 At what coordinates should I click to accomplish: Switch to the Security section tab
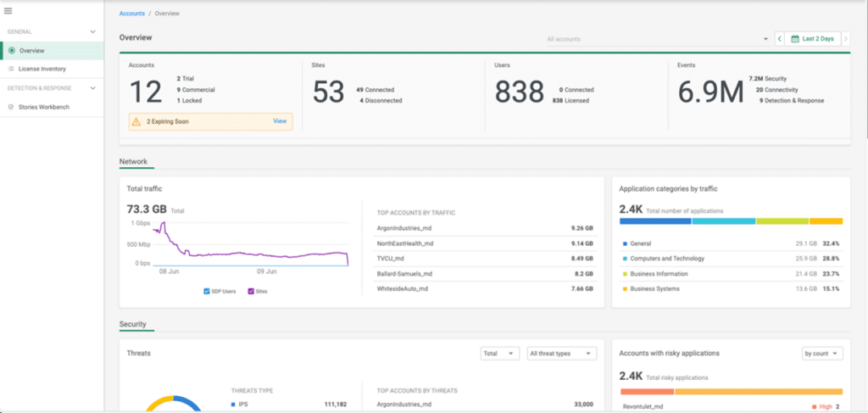pyautogui.click(x=133, y=325)
